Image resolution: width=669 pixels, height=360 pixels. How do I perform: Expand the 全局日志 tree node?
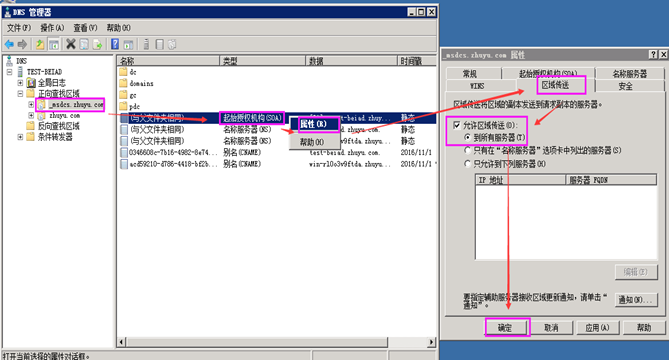pyautogui.click(x=20, y=83)
